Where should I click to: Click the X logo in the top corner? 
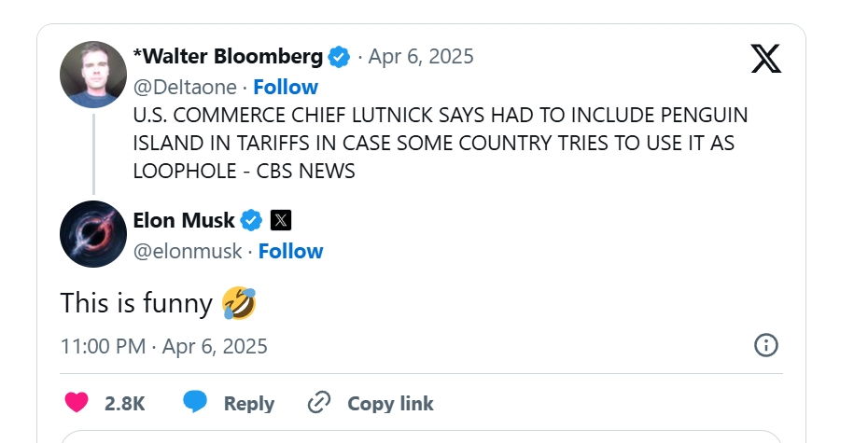[x=766, y=58]
